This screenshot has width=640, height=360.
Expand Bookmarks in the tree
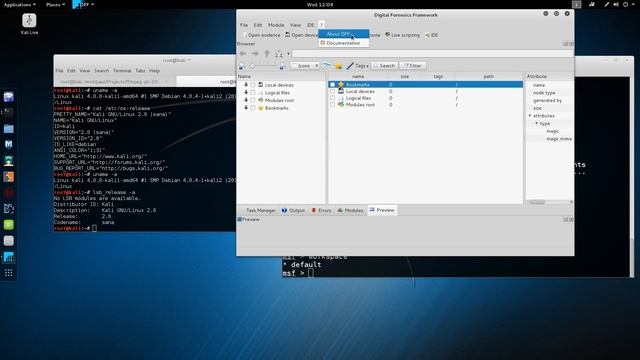tap(246, 108)
